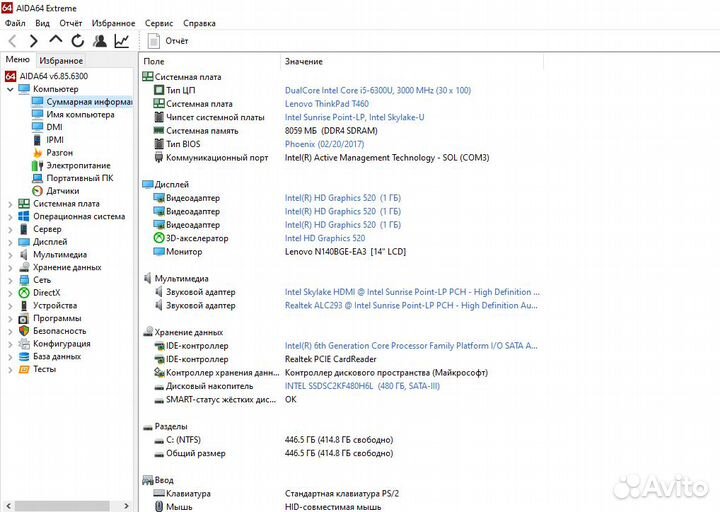The width and height of the screenshot is (720, 512).
Task: Switch to the Избранное tab in the sidebar
Action: (61, 61)
